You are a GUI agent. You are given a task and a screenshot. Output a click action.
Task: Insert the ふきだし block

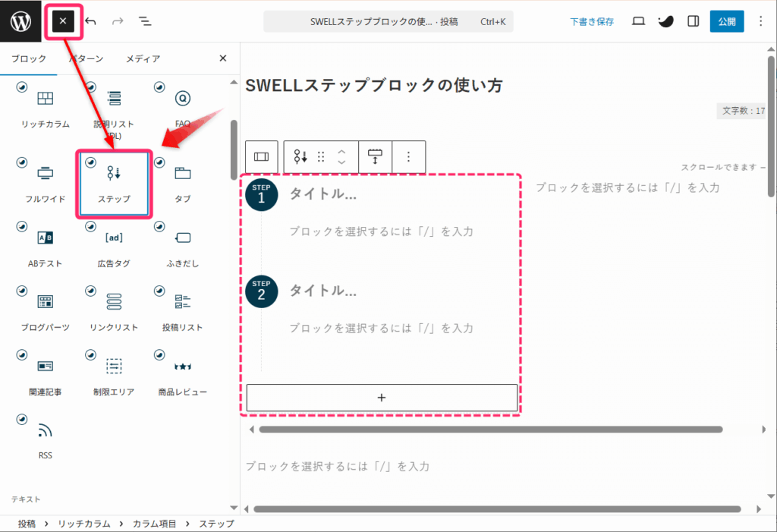(x=182, y=246)
